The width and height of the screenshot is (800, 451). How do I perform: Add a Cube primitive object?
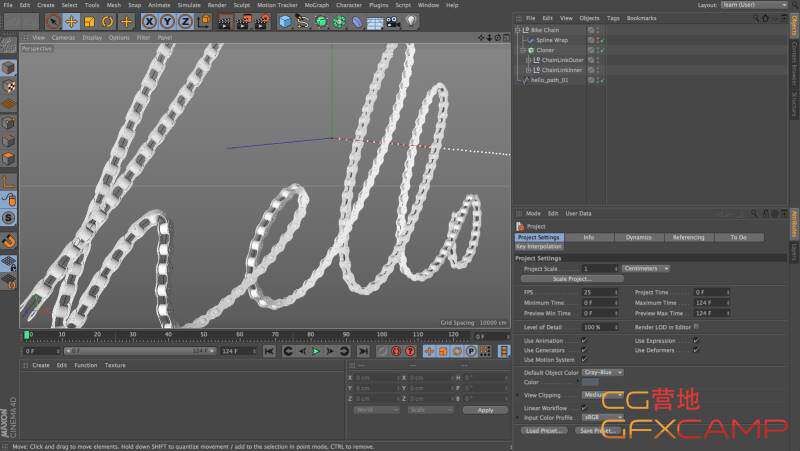tap(287, 21)
